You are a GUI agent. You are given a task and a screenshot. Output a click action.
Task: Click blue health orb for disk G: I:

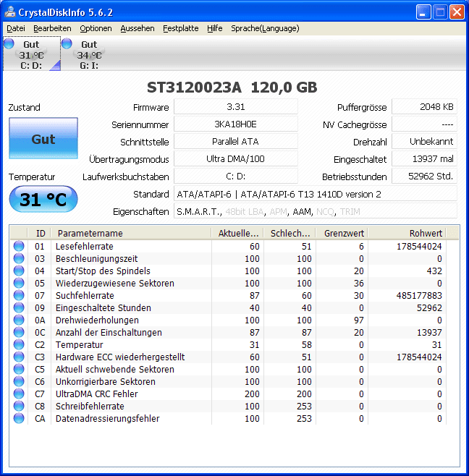[67, 43]
